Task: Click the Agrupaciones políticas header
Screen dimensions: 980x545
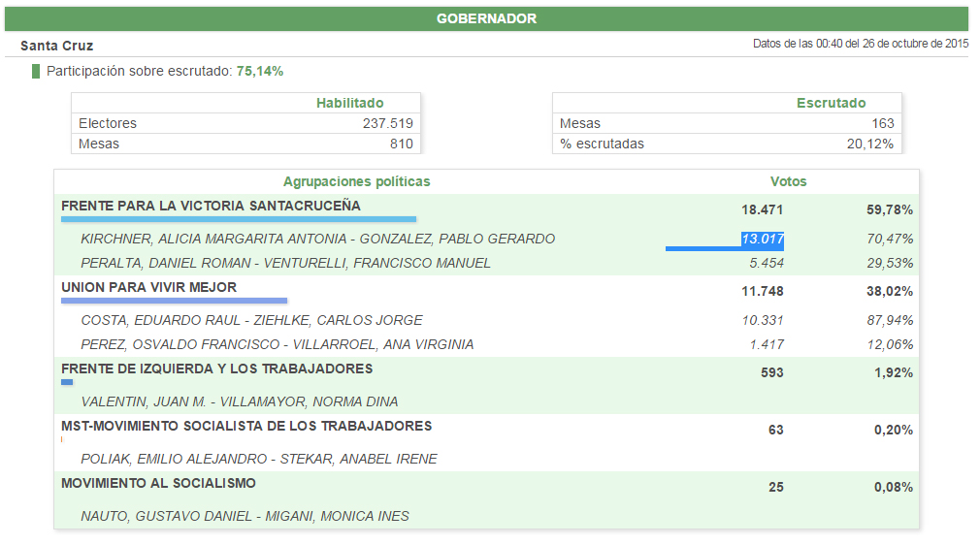Action: point(357,182)
